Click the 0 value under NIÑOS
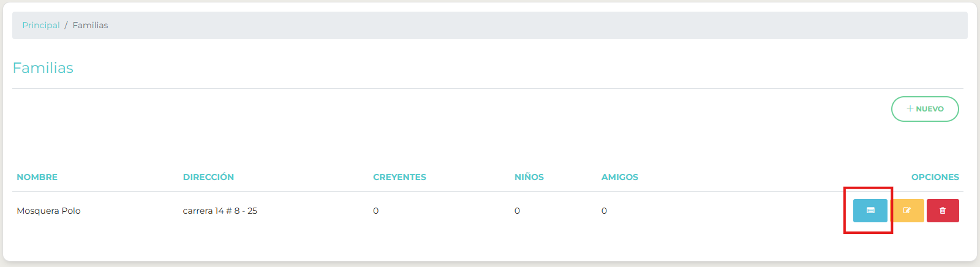The height and width of the screenshot is (267, 980). click(x=518, y=211)
